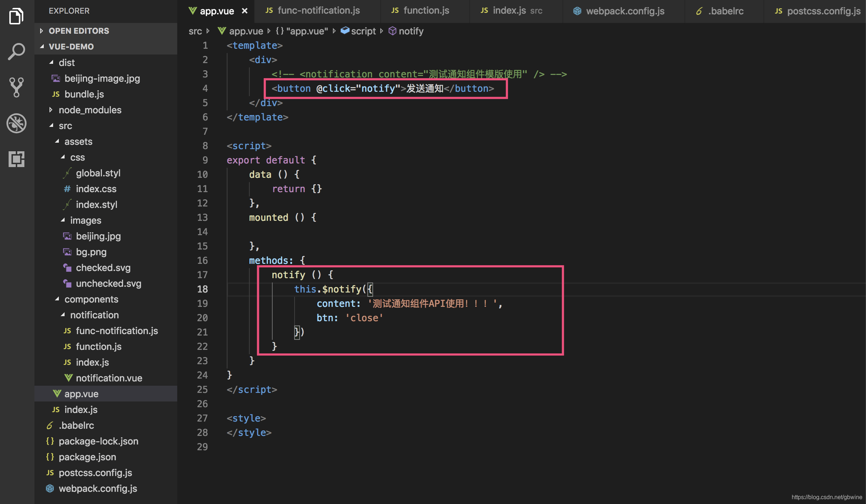
Task: Click the script breadcrumb item
Action: 363,31
